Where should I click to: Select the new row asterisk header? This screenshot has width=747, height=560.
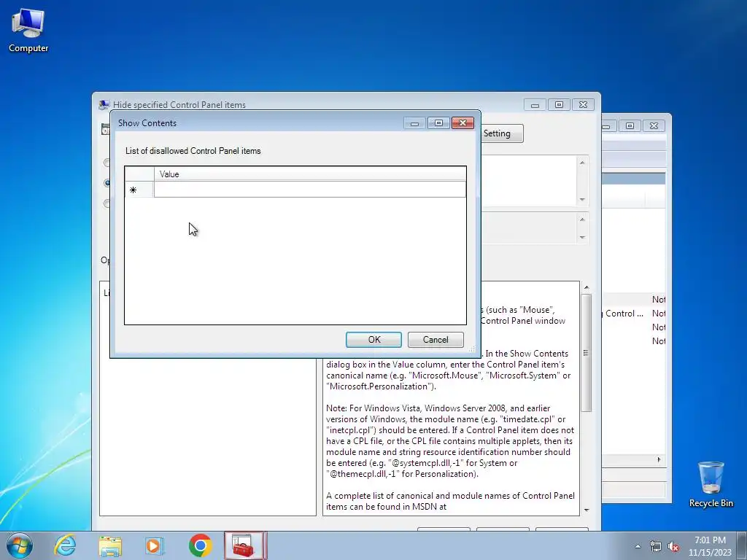[139, 190]
